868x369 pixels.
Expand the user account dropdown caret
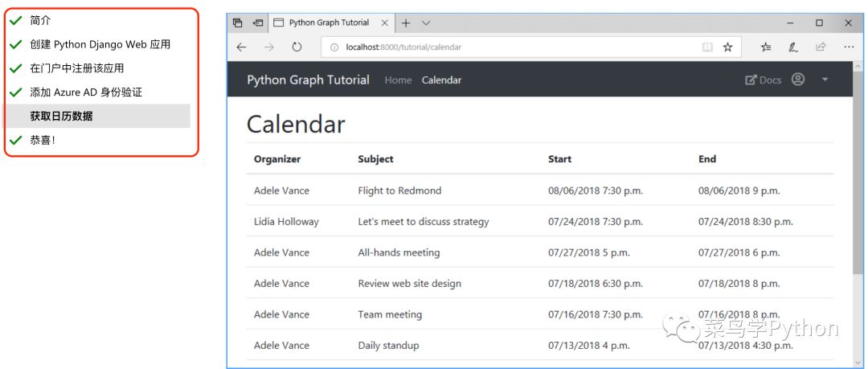(825, 80)
